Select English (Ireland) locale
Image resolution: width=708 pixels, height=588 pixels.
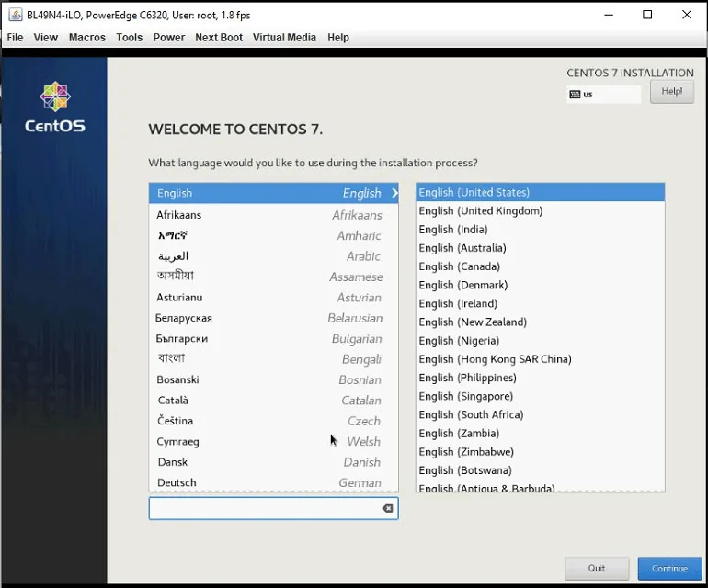pyautogui.click(x=540, y=303)
